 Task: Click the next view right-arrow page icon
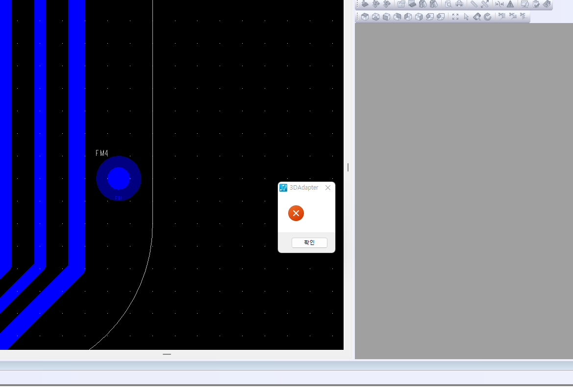point(441,17)
